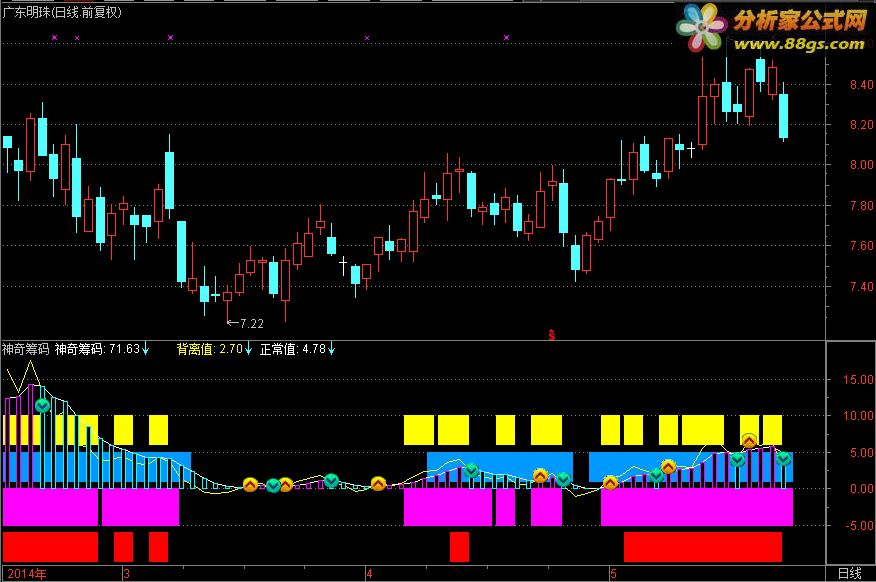Click the 8.40 price axis label
This screenshot has width=876, height=582.
pyautogui.click(x=861, y=85)
